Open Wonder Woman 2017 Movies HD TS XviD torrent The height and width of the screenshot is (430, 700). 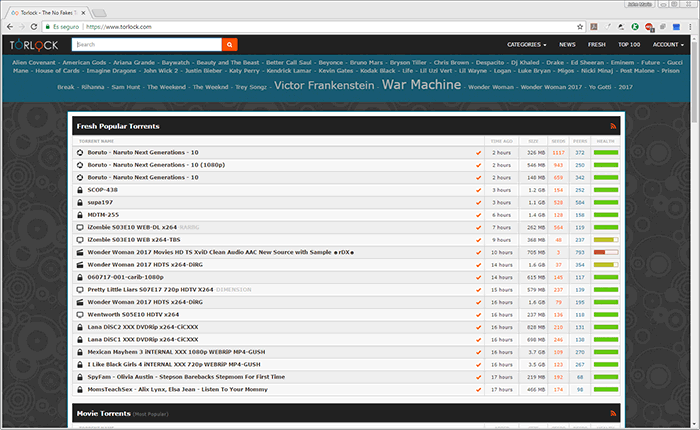(x=221, y=252)
